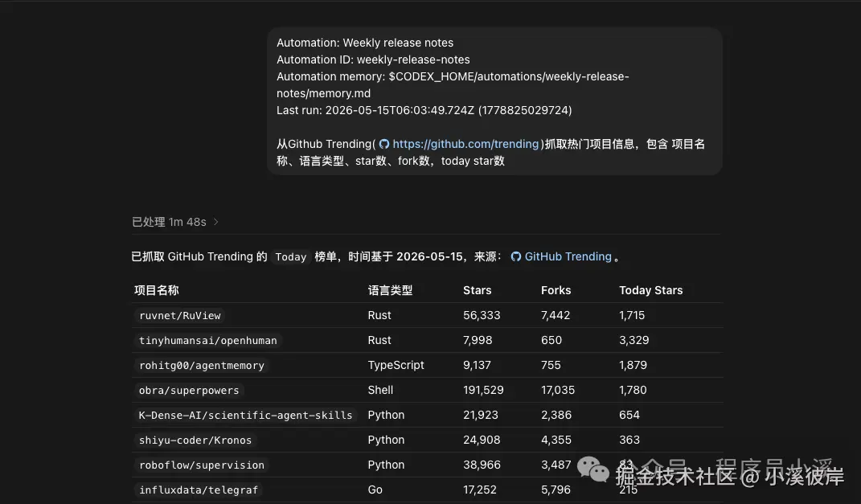861x504 pixels.
Task: Click the 9,137 stars value for agentmemory
Action: (478, 365)
